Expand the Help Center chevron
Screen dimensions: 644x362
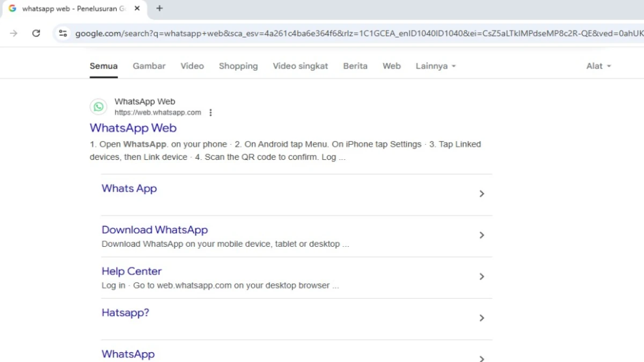(x=481, y=276)
